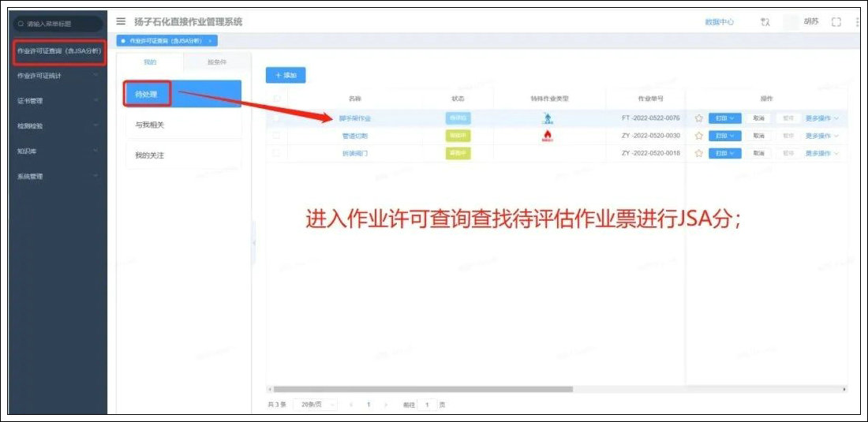Image resolution: width=868 pixels, height=422 pixels.
Task: Click the hamburger menu collapse icon
Action: tap(121, 21)
